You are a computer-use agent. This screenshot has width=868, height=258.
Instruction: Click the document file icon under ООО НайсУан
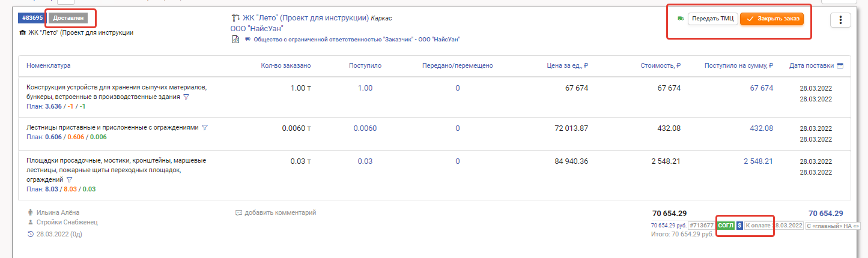(x=235, y=40)
